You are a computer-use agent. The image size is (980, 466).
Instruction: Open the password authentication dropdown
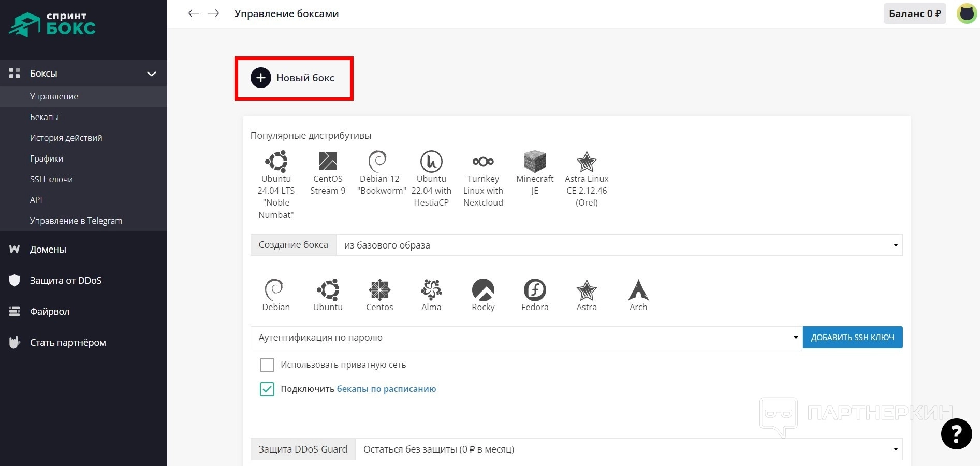coord(526,338)
